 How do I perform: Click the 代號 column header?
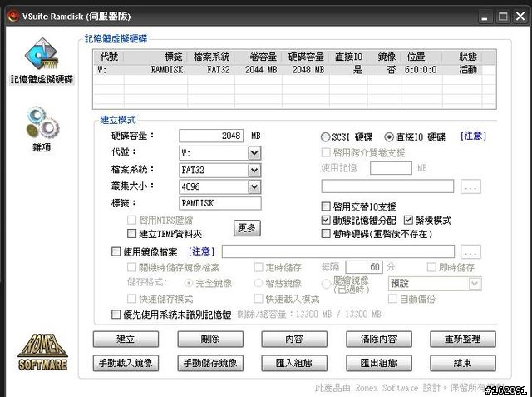point(109,57)
